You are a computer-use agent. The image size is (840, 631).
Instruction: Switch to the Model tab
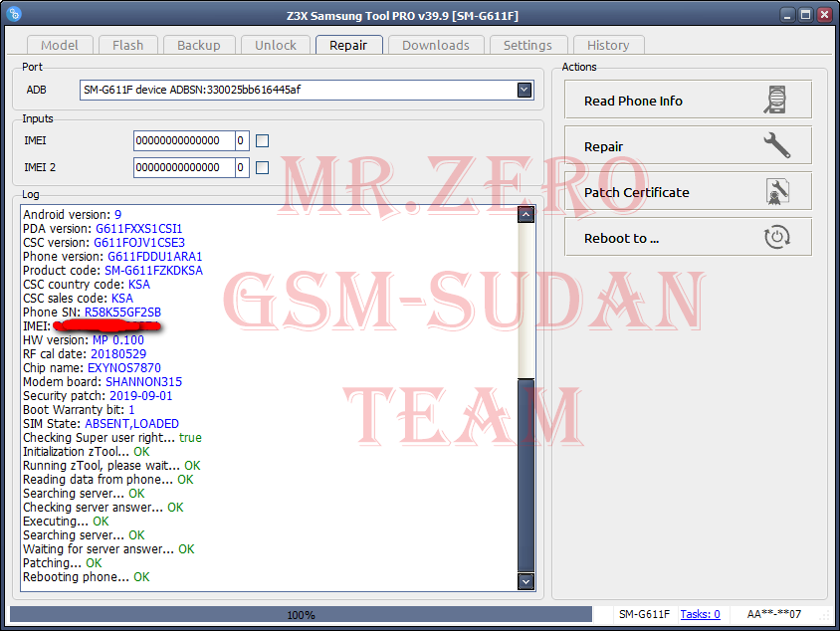(x=60, y=45)
